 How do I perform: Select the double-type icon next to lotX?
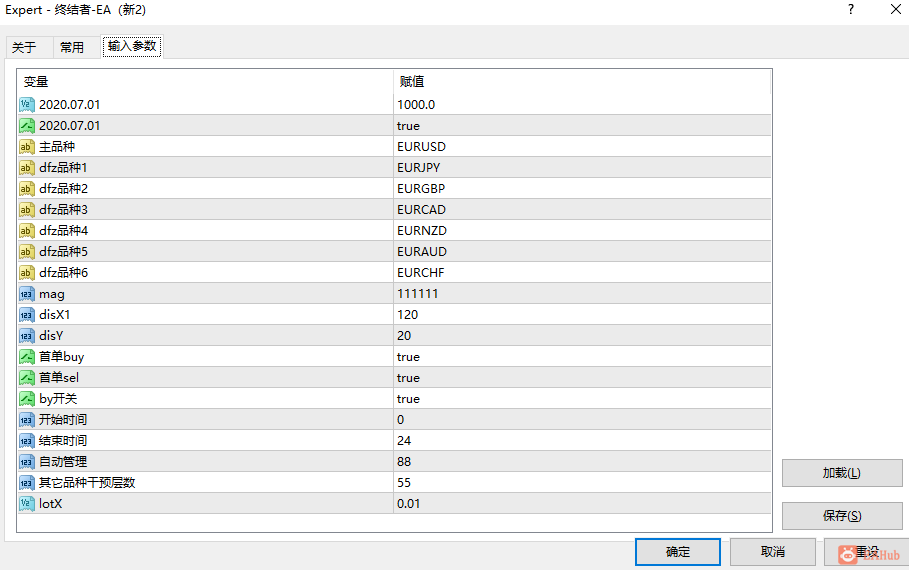(27, 504)
